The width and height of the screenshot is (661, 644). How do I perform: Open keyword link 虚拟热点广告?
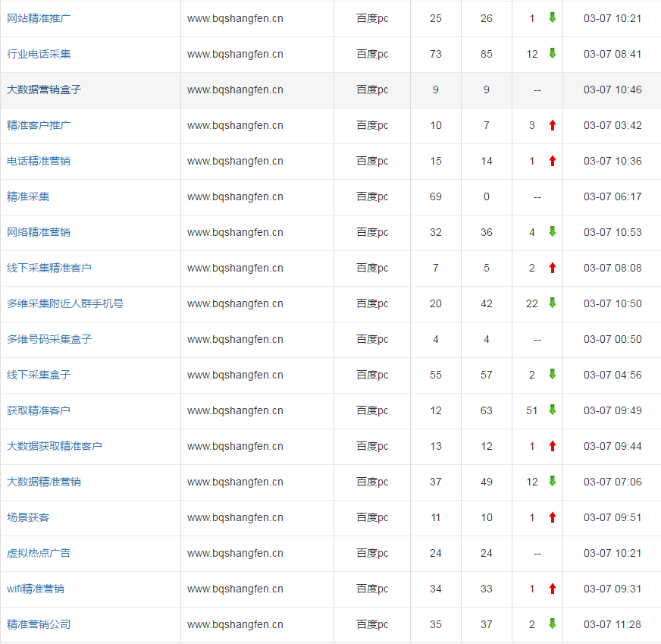(x=39, y=553)
